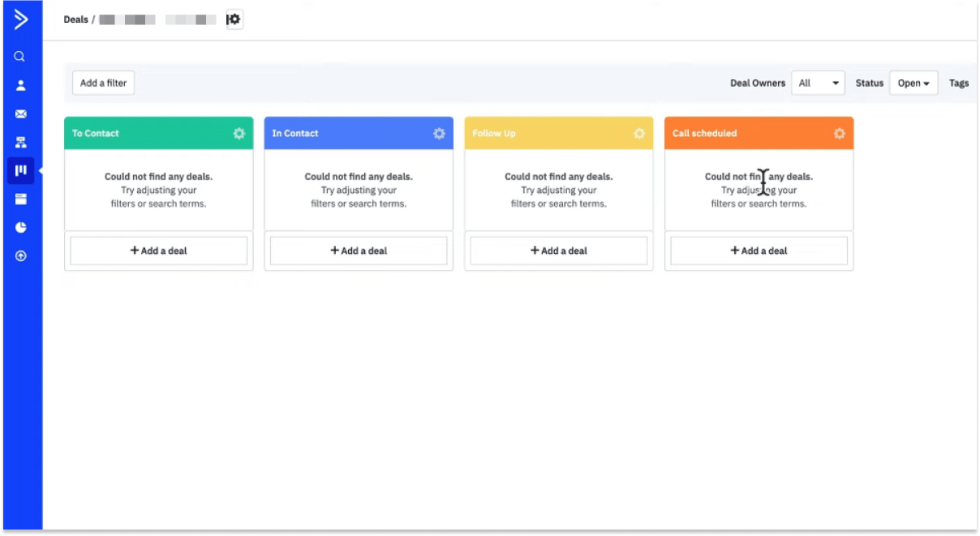
Task: Open settings gear on the In Contact column
Action: tap(439, 133)
